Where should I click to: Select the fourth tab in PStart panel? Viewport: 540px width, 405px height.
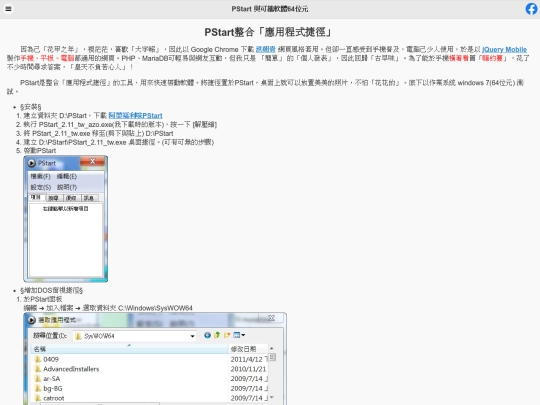[x=89, y=198]
